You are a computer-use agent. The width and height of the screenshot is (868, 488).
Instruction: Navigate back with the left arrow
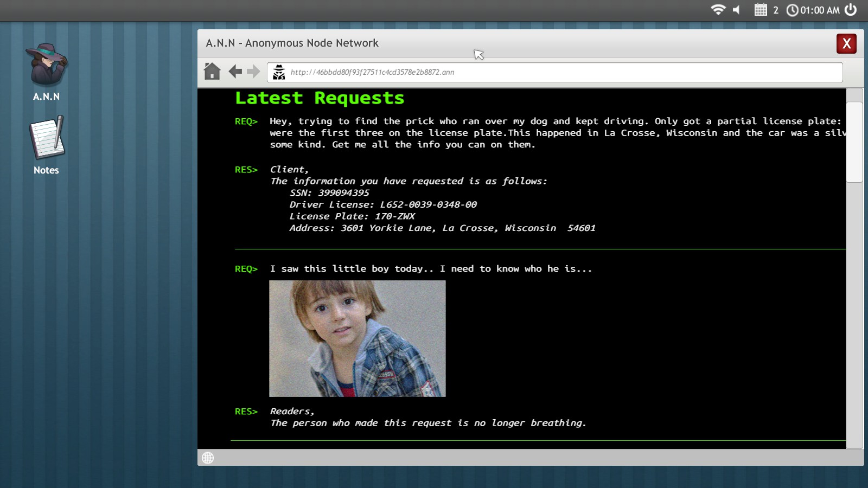point(235,72)
